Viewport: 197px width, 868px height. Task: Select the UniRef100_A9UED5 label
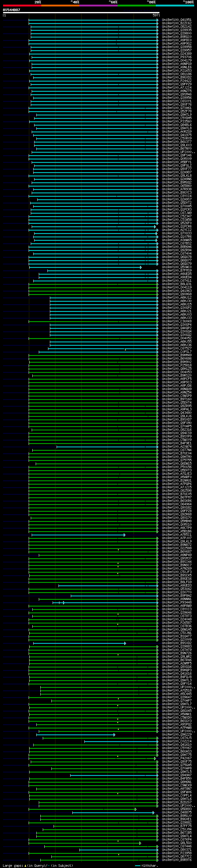(x=176, y=274)
